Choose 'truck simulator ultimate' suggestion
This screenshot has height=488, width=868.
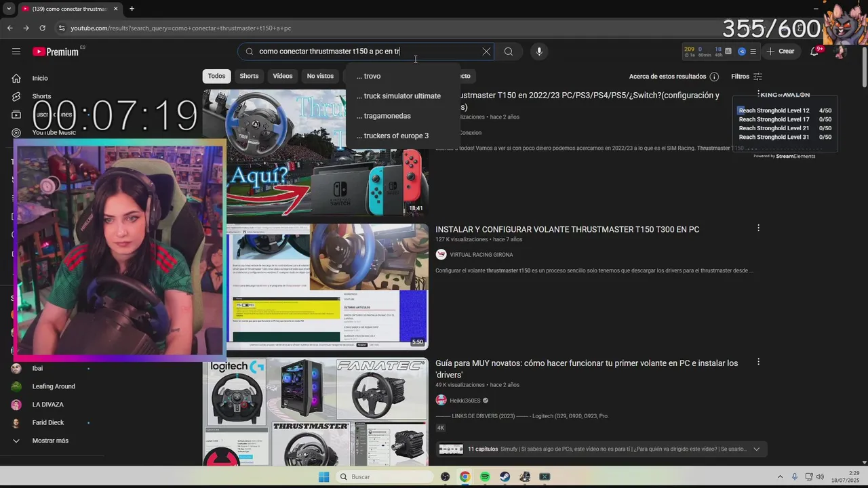402,96
